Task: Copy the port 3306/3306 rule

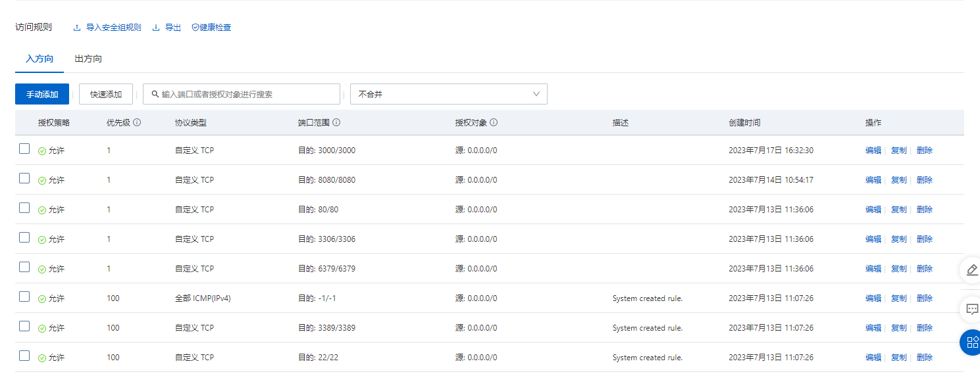Action: tap(899, 239)
